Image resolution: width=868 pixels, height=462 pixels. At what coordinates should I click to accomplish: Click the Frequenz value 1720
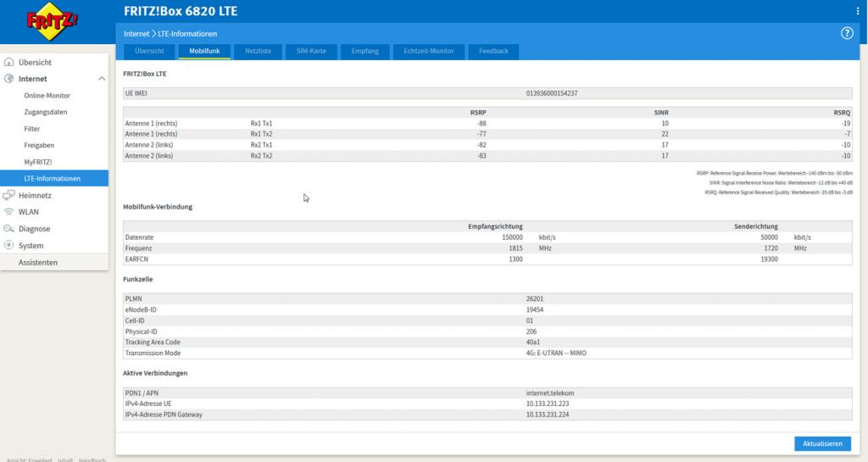point(771,248)
